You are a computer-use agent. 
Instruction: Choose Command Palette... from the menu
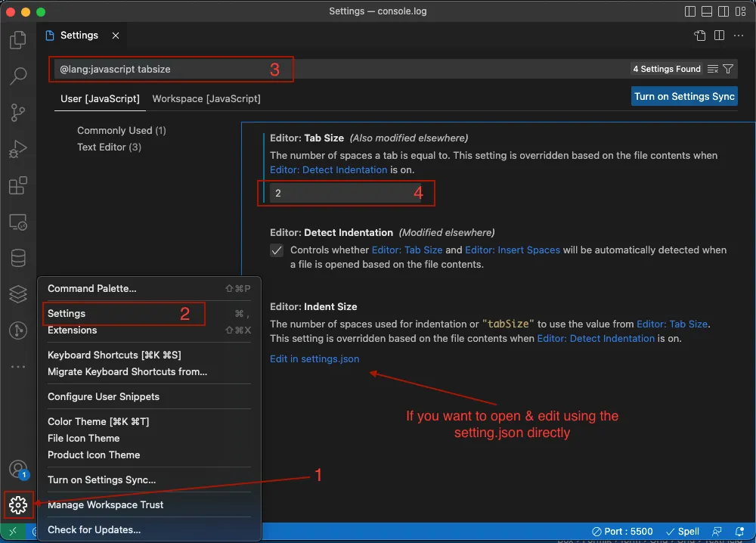pos(149,288)
